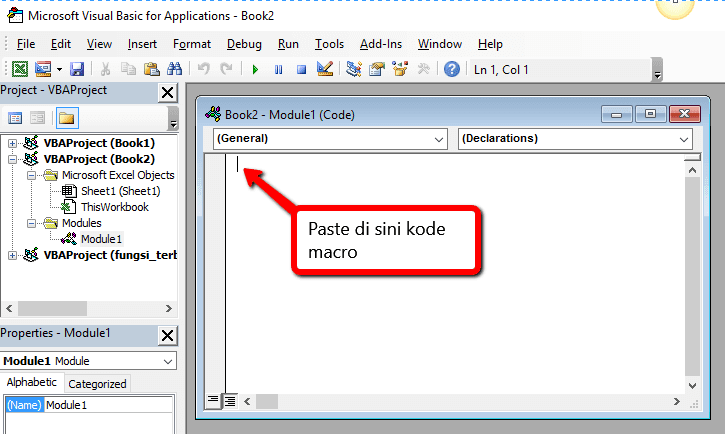
Task: Click code window vertical scroll up arrow
Action: (692, 170)
